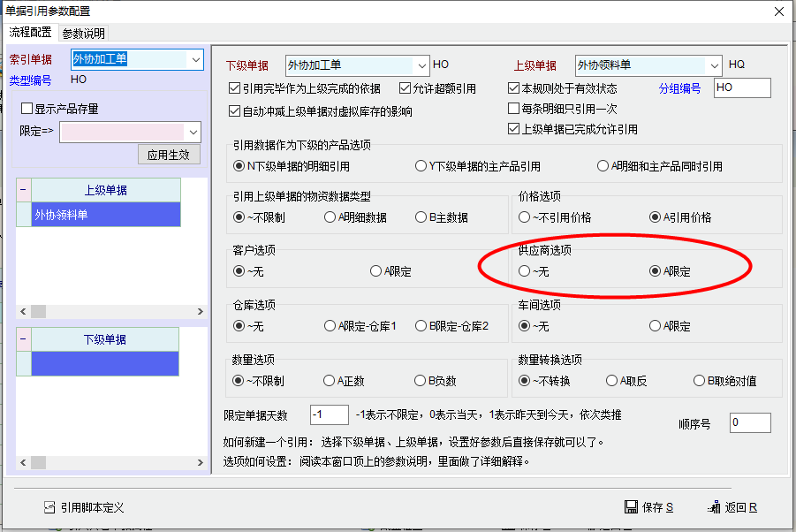Click the 保存 S save icon button
The image size is (796, 532).
(x=632, y=507)
